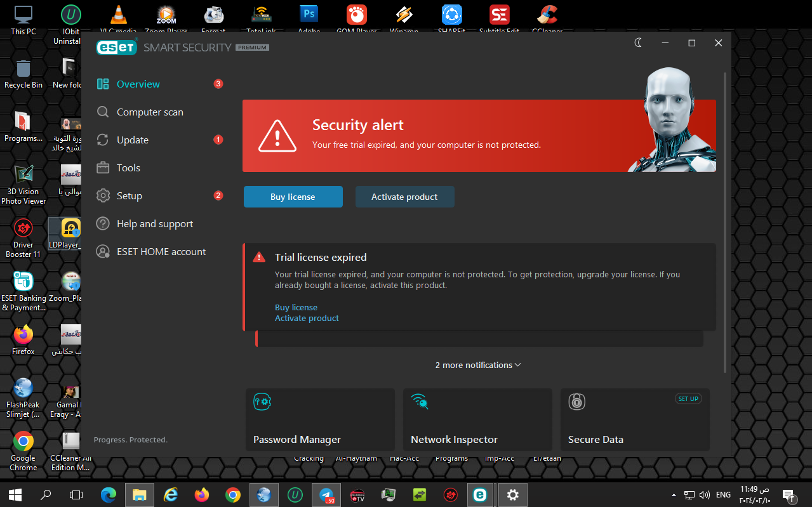The width and height of the screenshot is (812, 507).
Task: Click the SET UP badge on Secure Data
Action: [688, 399]
